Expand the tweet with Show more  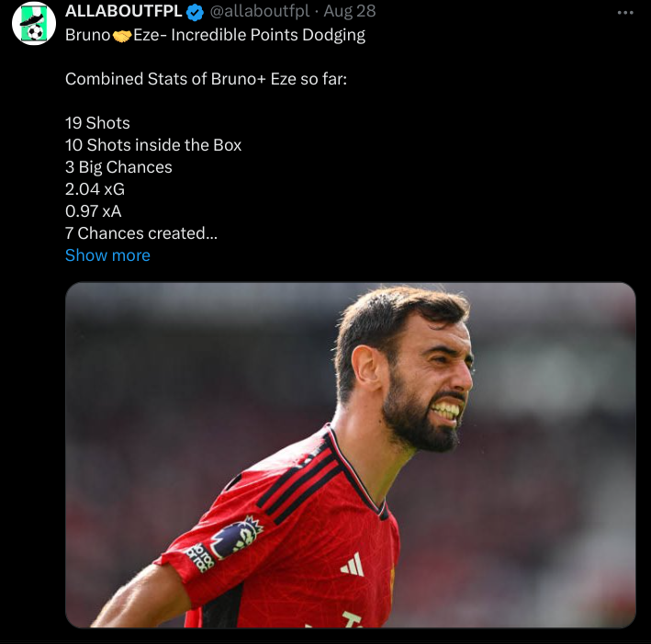107,255
